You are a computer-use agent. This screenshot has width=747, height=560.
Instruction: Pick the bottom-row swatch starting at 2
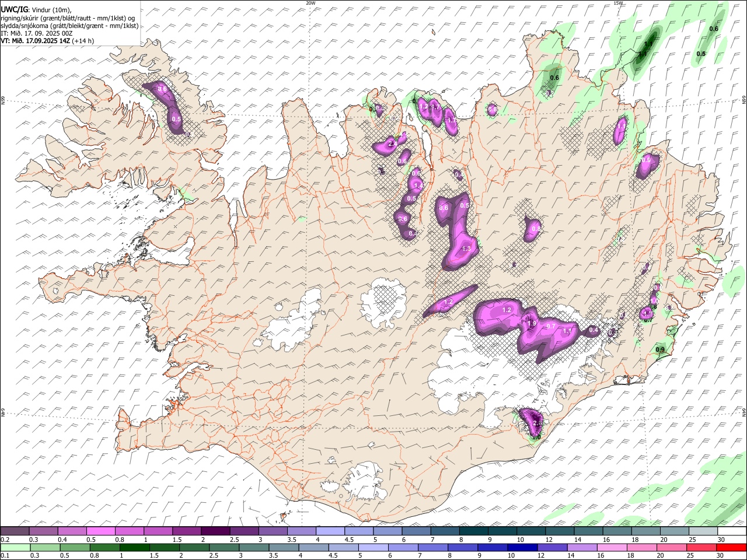(x=194, y=547)
